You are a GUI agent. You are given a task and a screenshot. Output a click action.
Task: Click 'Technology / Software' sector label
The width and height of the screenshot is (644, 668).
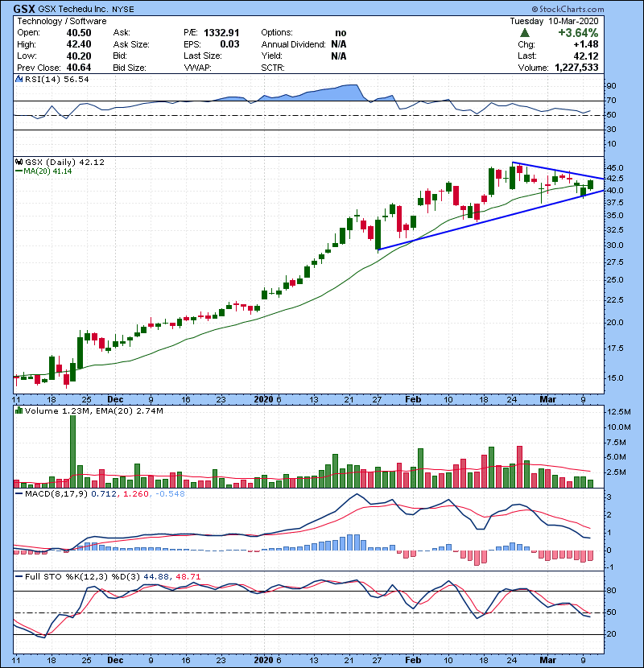click(62, 21)
